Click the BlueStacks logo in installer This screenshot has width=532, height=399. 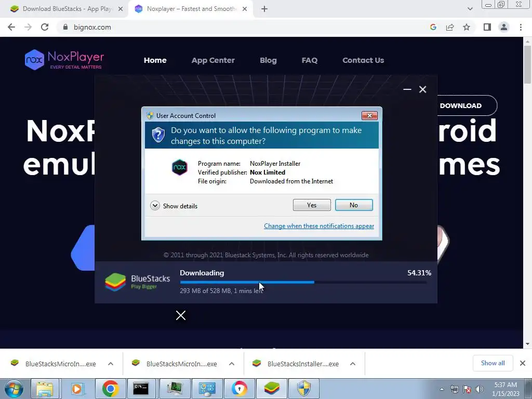pos(137,282)
